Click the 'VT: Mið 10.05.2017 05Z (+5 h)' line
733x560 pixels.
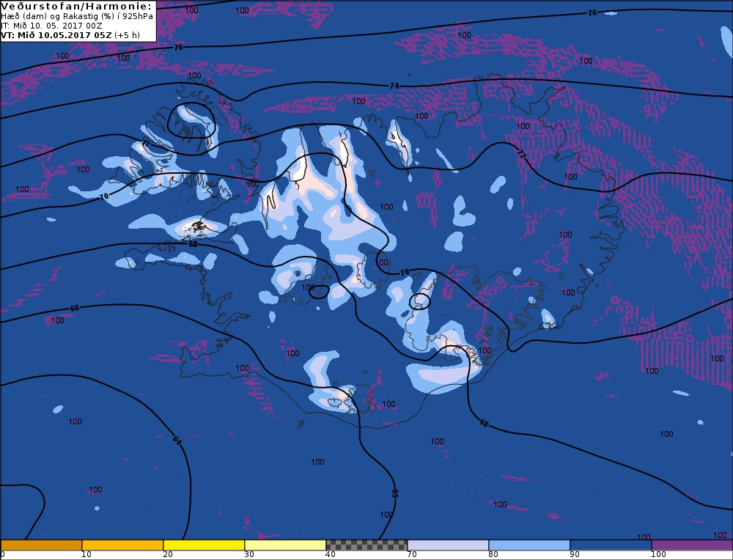(x=70, y=35)
